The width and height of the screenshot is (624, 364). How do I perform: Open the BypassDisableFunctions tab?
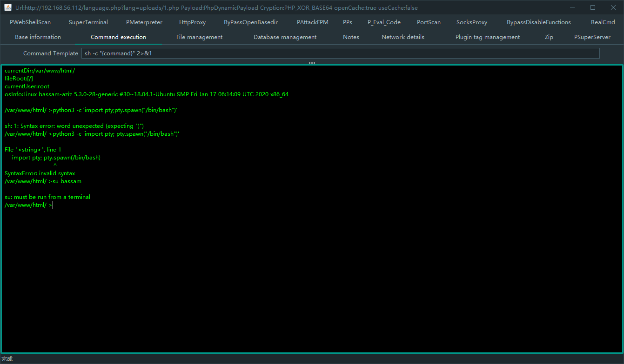539,22
